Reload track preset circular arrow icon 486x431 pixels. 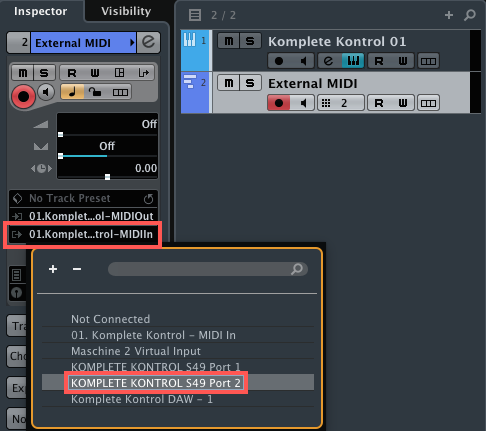click(148, 199)
